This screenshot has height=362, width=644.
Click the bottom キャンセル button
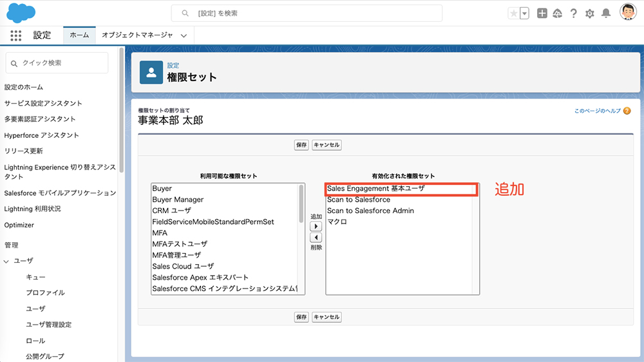[327, 317]
